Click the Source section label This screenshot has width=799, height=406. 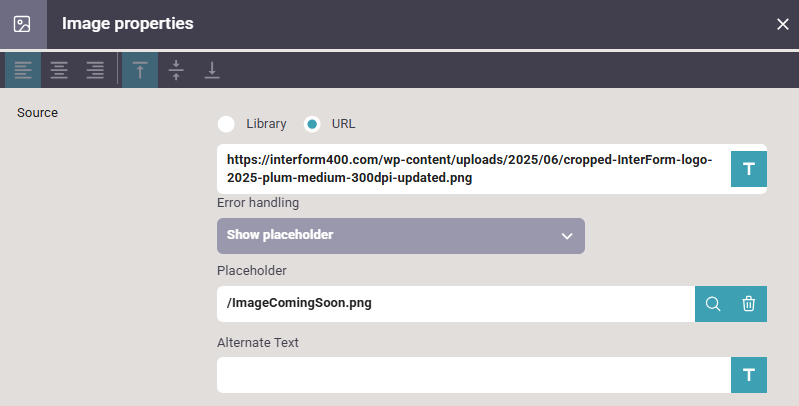coord(38,112)
